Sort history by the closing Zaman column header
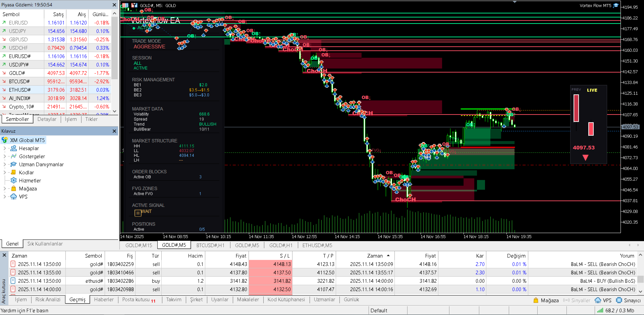 [365, 256]
